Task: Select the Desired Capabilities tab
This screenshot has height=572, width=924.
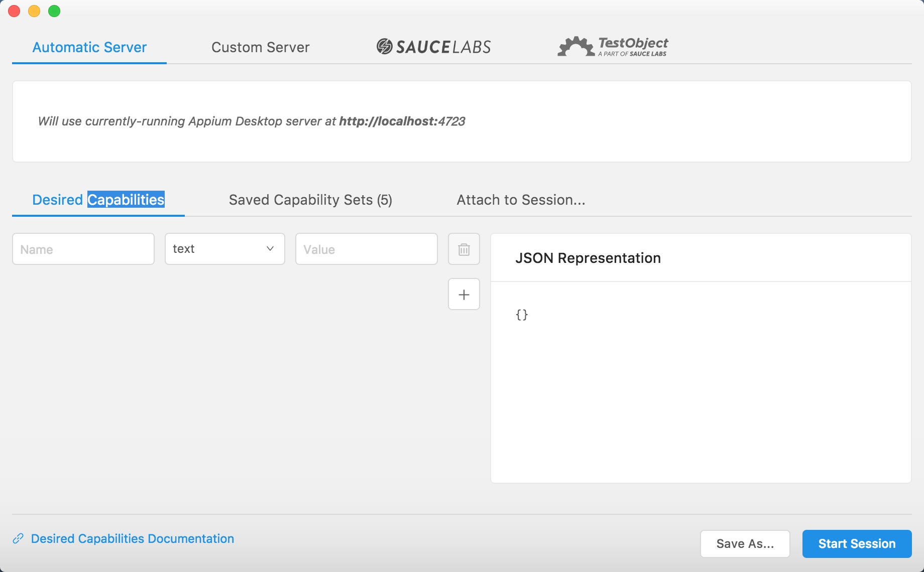Action: (98, 200)
